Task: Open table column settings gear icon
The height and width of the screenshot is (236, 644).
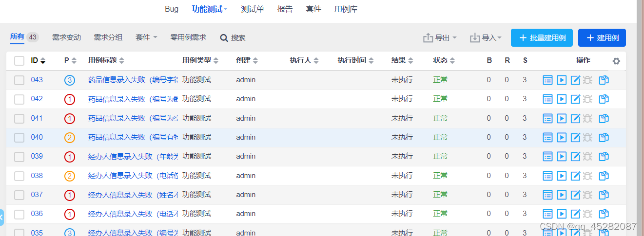Action: pos(616,61)
